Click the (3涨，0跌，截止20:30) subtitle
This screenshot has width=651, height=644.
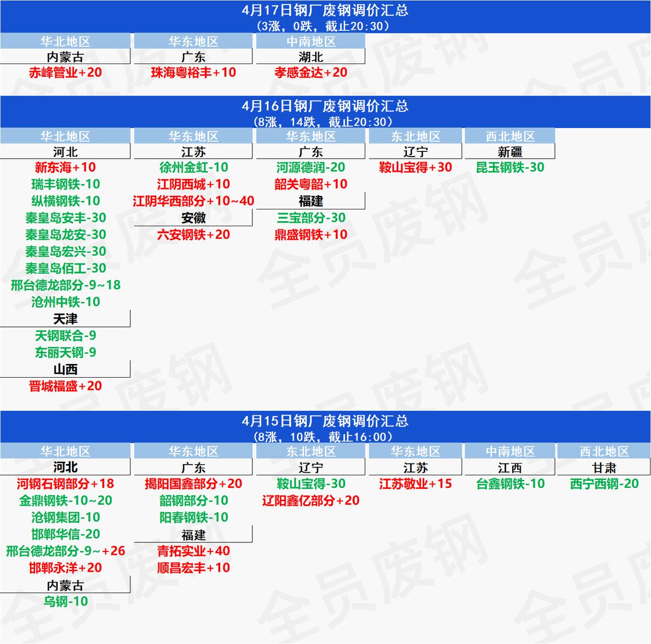click(x=325, y=26)
